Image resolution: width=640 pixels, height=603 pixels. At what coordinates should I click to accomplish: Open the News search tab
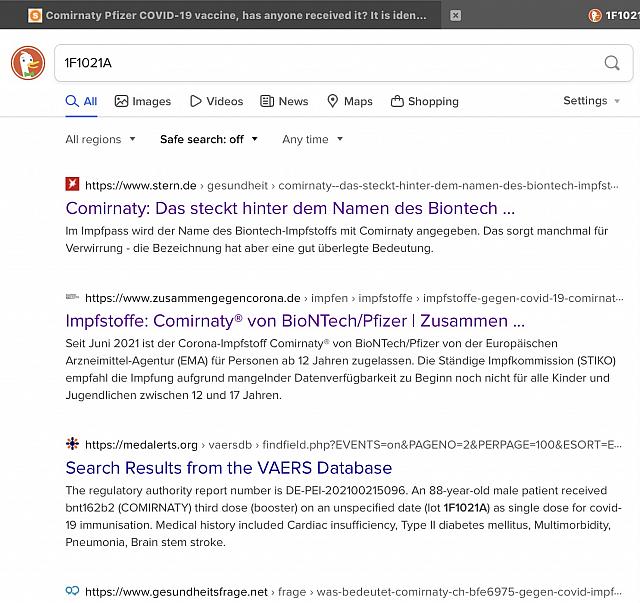coord(284,101)
